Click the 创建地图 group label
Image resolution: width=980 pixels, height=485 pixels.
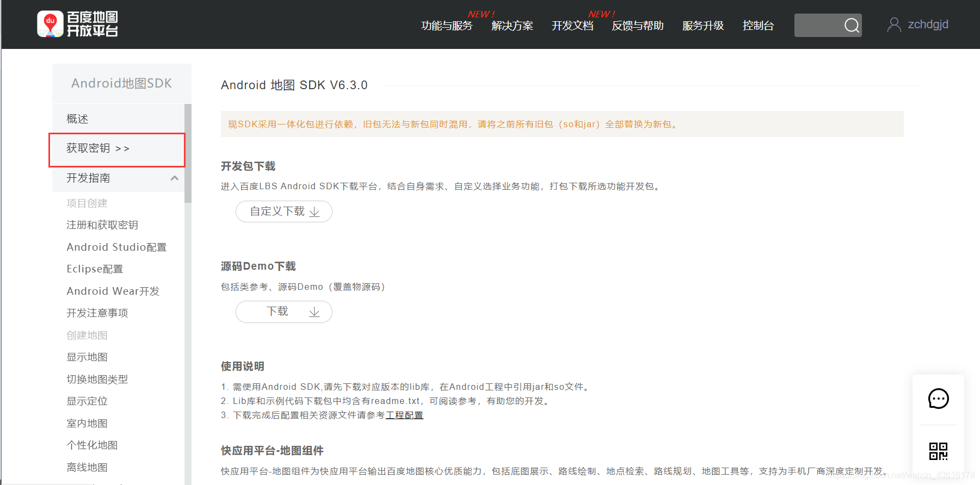point(87,335)
